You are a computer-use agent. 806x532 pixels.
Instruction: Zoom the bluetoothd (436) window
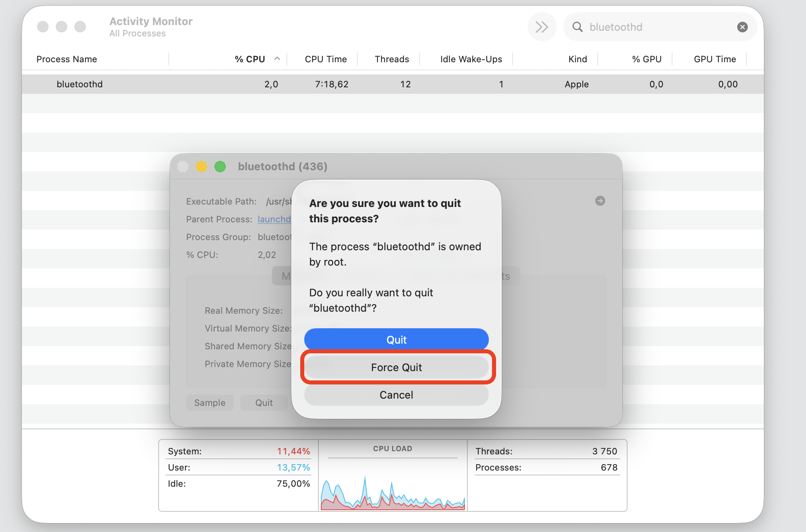220,167
